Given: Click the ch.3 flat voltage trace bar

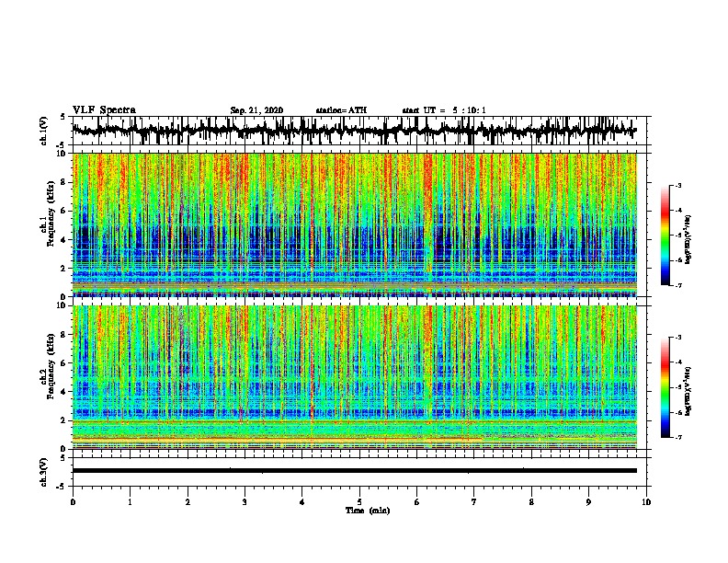Looking at the screenshot, I should pyautogui.click(x=355, y=471).
